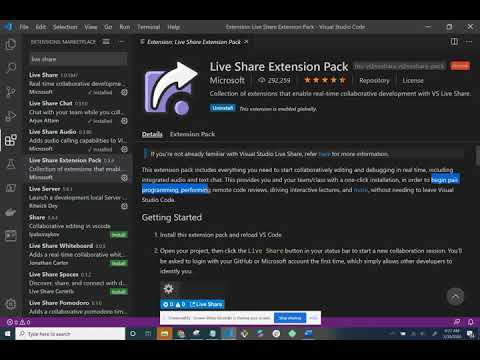The width and height of the screenshot is (480, 360).
Task: Select the Live Share Spaces extension title
Action: pyautogui.click(x=54, y=274)
